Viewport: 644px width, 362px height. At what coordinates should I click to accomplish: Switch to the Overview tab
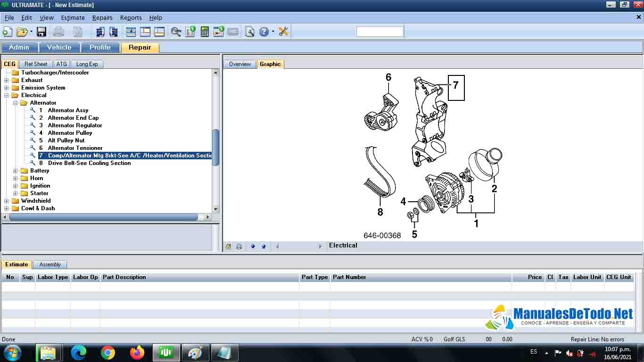240,64
